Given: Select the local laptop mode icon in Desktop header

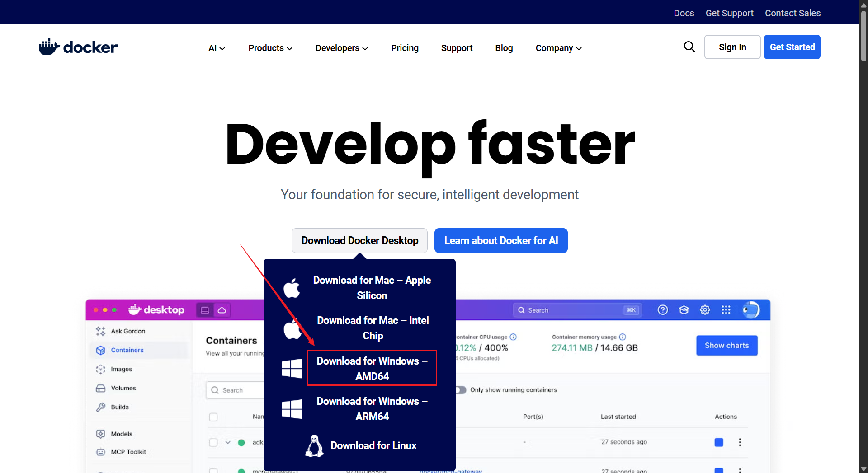Looking at the screenshot, I should click(205, 310).
